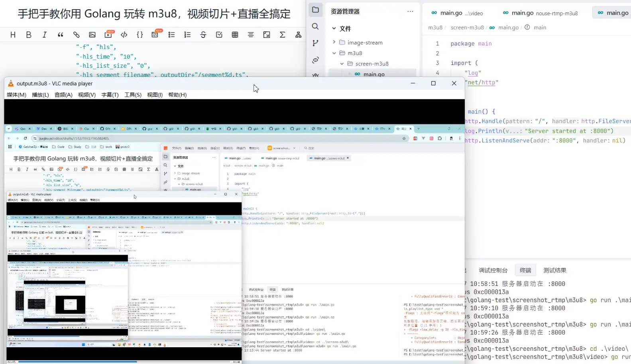The width and height of the screenshot is (631, 364).
Task: Collapse the m3u8 folder in the file tree
Action: (x=334, y=53)
